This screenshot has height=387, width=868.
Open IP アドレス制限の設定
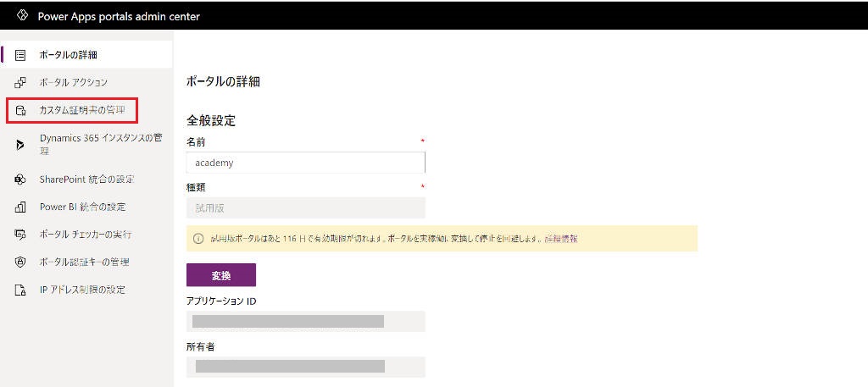point(87,290)
